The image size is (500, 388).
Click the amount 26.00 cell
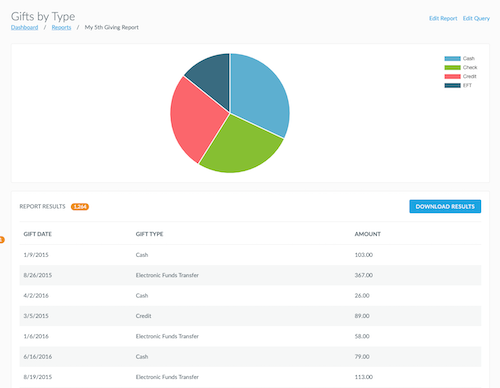(x=362, y=295)
